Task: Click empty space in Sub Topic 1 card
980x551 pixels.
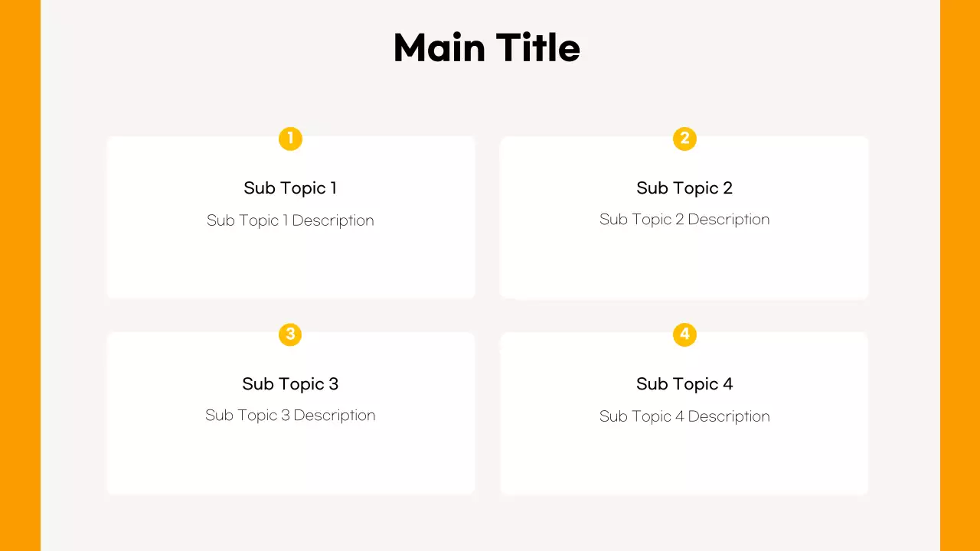Action: click(290, 264)
